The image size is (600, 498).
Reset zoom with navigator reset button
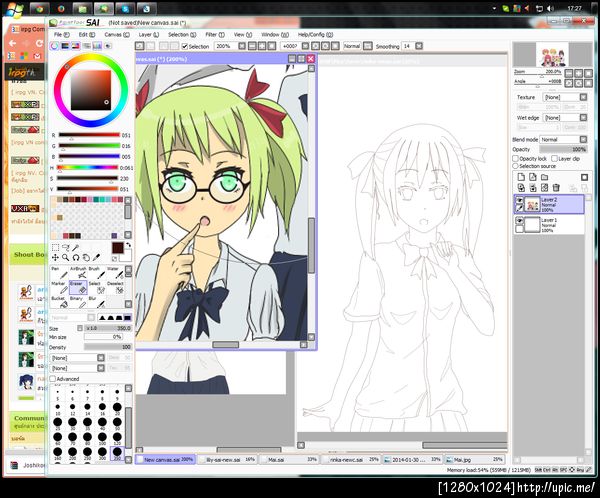tap(589, 73)
